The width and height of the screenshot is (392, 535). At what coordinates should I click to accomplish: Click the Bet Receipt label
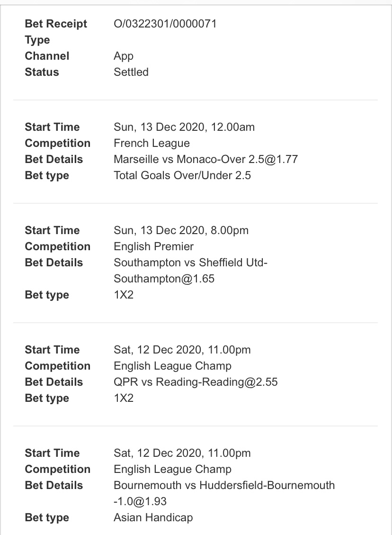pos(56,24)
